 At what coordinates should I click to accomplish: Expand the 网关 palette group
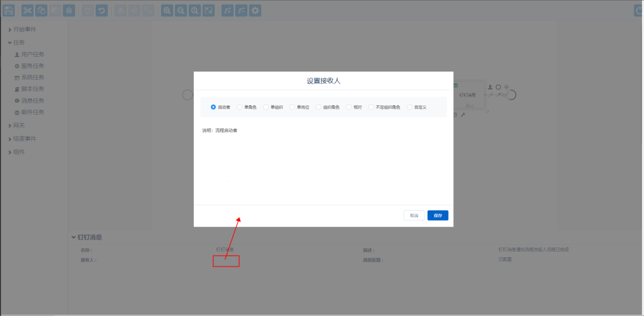(x=18, y=125)
